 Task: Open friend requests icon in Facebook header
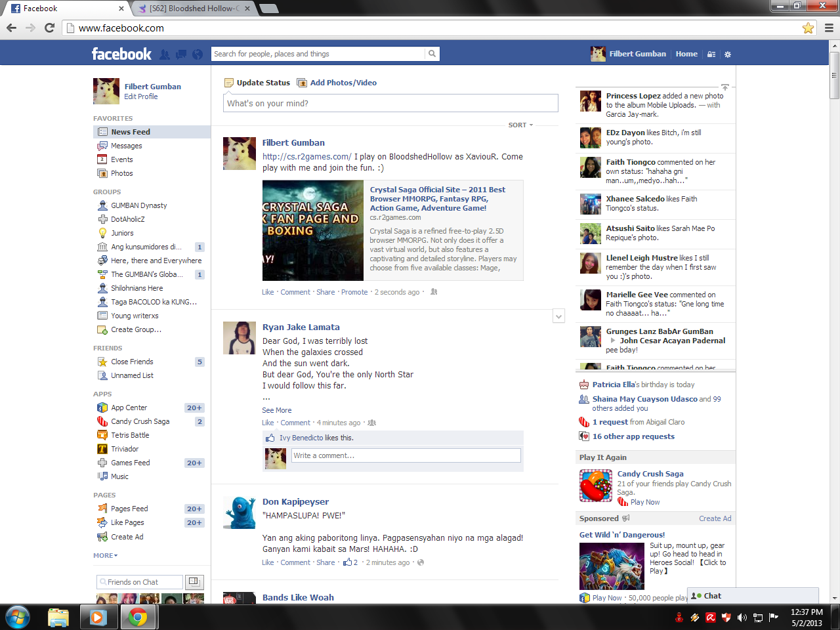[x=165, y=54]
